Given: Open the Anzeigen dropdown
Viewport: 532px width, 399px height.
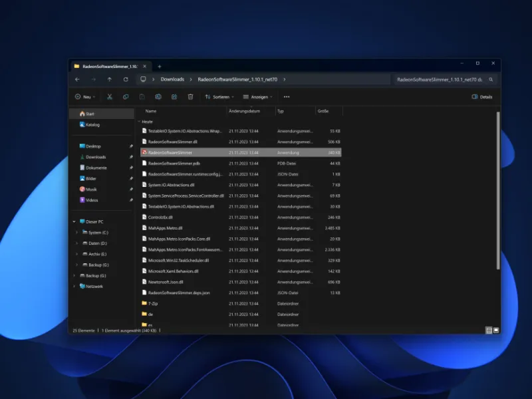Looking at the screenshot, I should pos(258,97).
